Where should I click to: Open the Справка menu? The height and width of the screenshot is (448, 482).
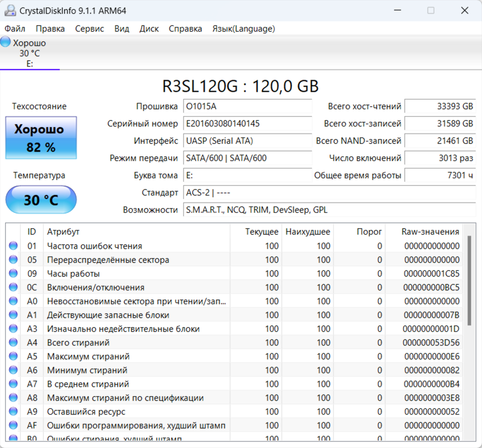point(185,29)
